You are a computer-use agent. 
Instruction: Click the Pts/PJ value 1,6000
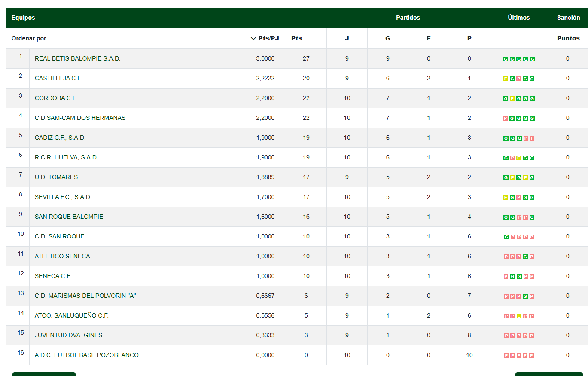(265, 217)
